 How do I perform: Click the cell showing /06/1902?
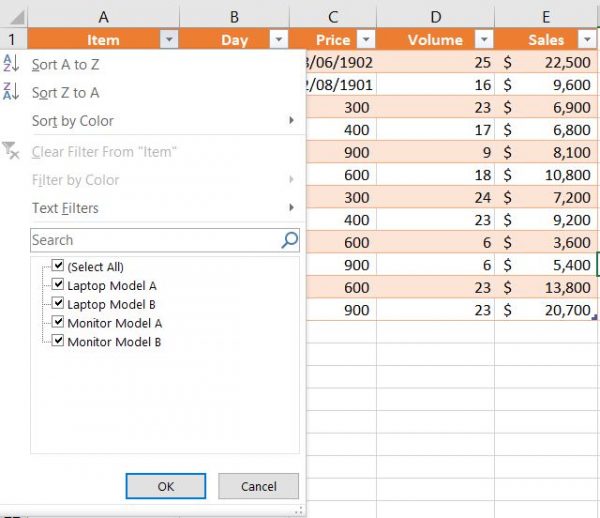coord(341,62)
